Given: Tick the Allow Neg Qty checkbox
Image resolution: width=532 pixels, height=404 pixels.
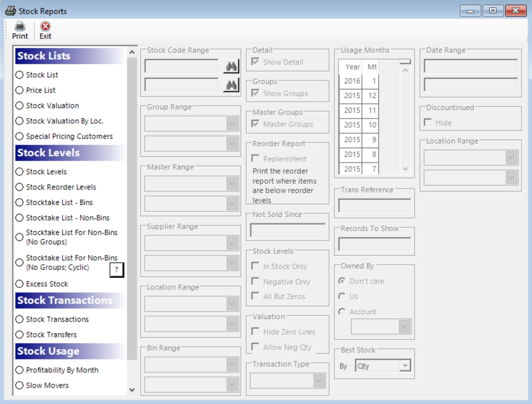Looking at the screenshot, I should (255, 347).
